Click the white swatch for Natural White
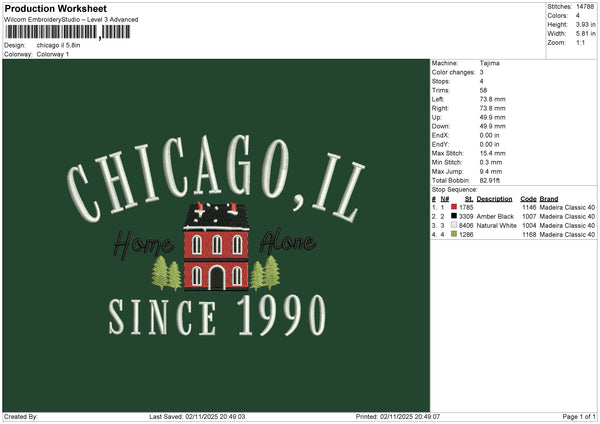Screen dimensions: 600x424 click(x=454, y=225)
